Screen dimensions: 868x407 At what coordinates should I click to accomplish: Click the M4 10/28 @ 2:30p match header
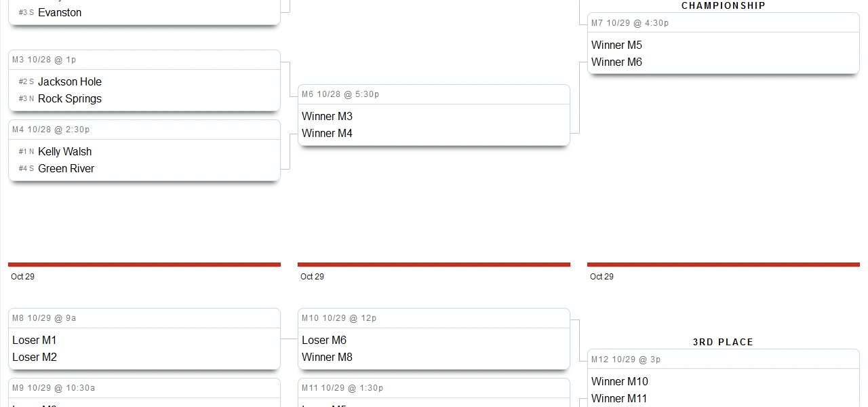(51, 130)
